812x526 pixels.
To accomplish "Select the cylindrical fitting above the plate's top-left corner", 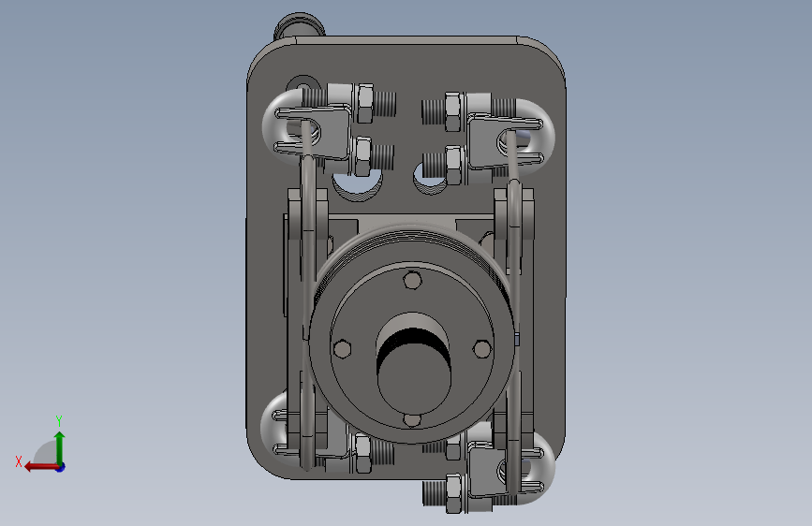I will tap(299, 26).
